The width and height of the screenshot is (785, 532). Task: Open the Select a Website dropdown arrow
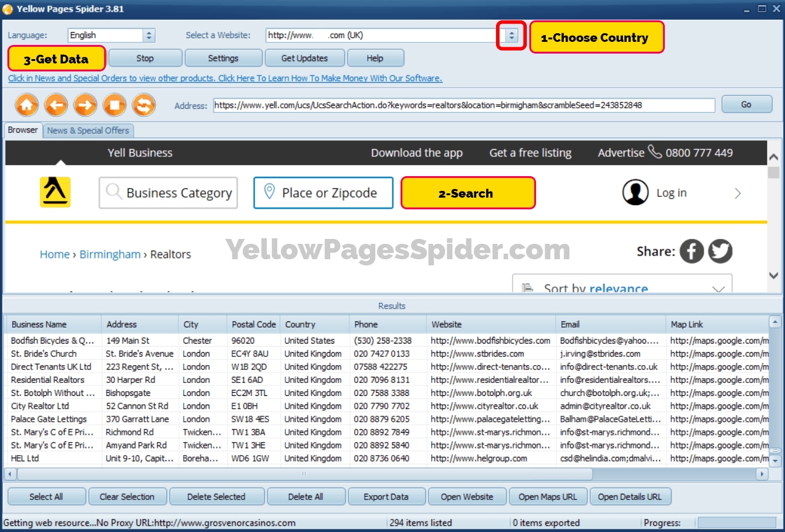[x=511, y=36]
